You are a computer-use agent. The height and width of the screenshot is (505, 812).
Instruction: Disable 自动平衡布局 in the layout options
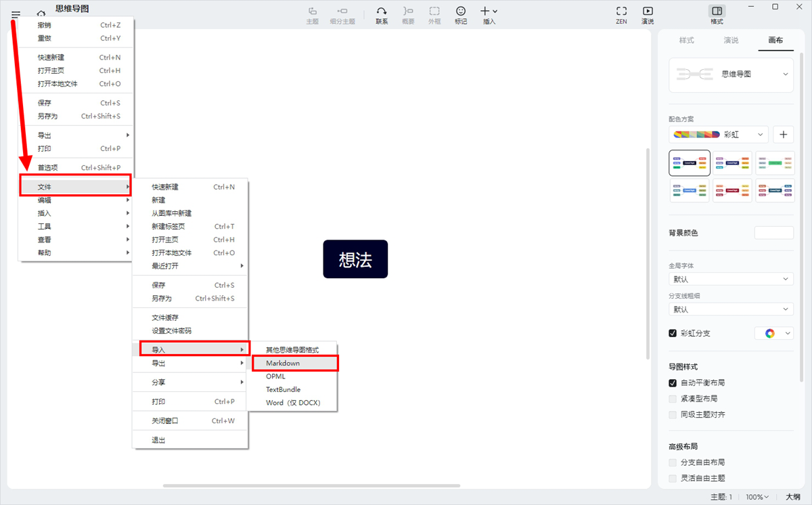672,382
